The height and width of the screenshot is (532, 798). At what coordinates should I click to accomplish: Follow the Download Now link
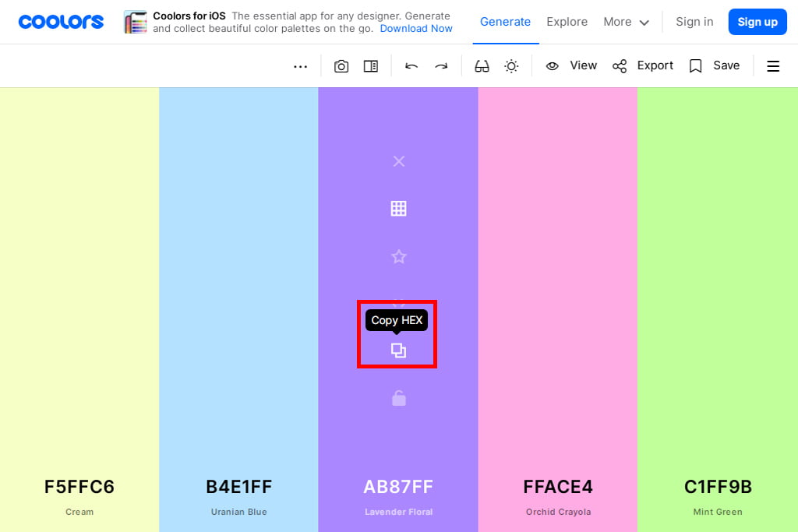point(416,29)
